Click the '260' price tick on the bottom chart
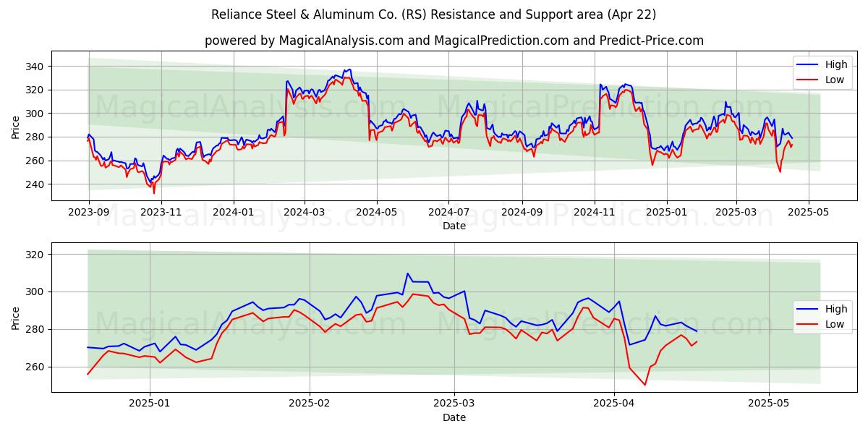 click(35, 367)
